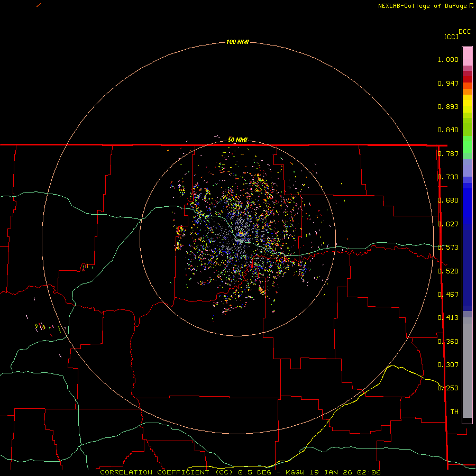Image resolution: width=476 pixels, height=476 pixels.
Task: Select the 0.520 legend value
Action: [448, 271]
